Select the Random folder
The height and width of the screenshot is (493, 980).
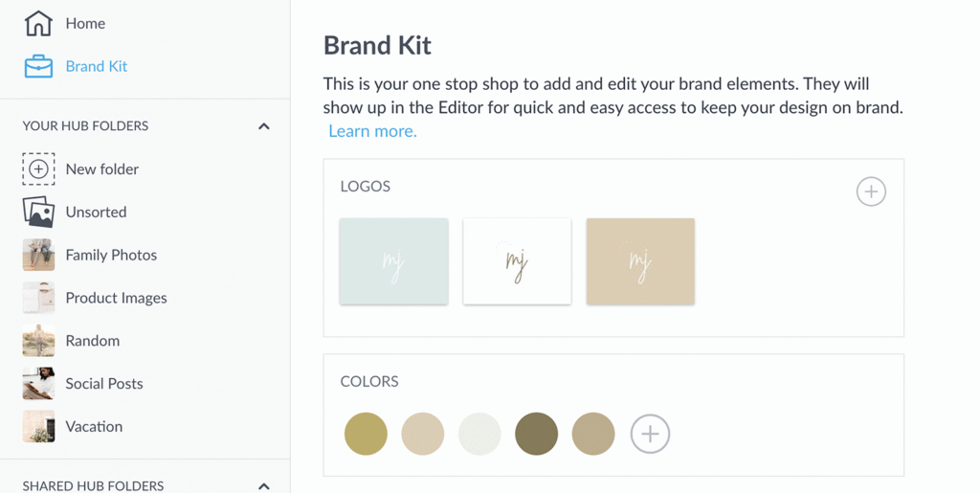[x=92, y=340]
